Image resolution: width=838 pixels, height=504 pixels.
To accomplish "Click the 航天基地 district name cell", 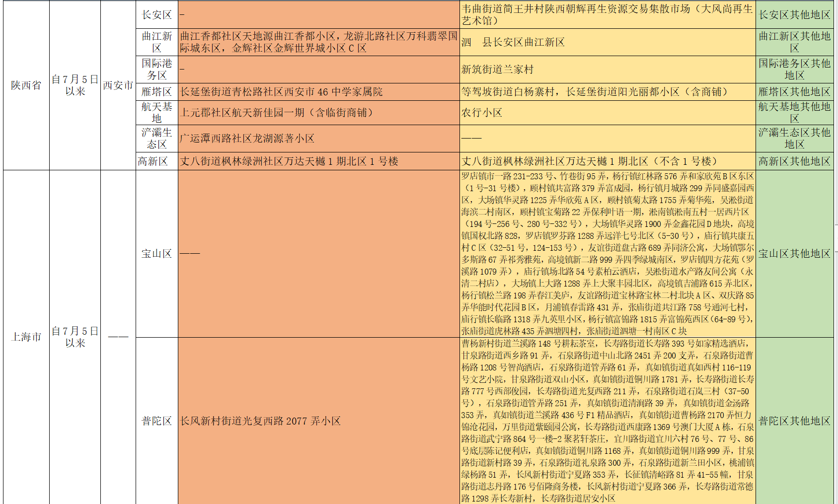I will click(156, 113).
